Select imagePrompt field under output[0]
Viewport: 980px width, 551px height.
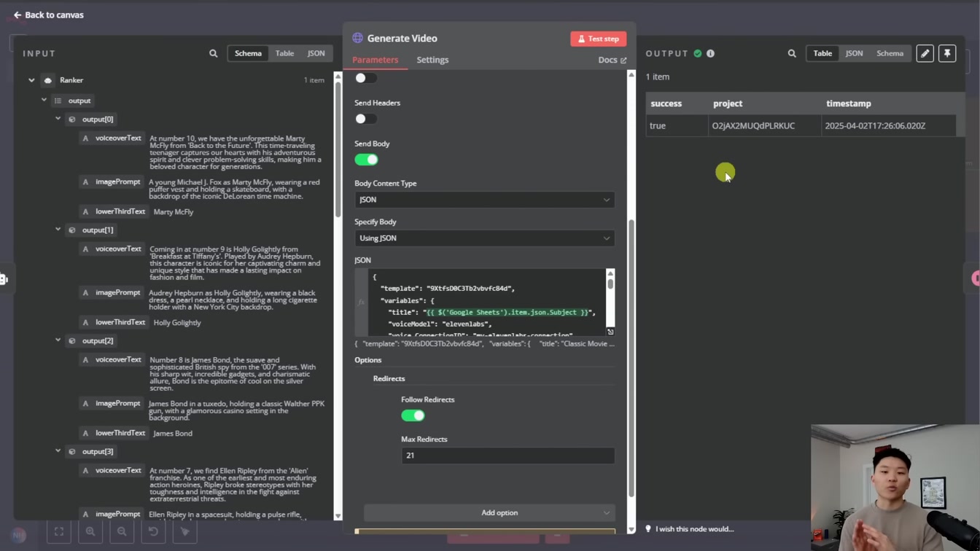112,181
